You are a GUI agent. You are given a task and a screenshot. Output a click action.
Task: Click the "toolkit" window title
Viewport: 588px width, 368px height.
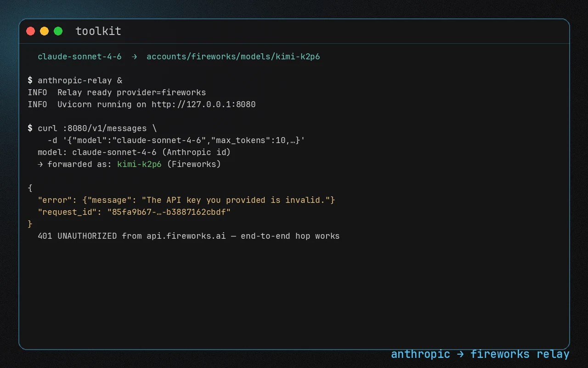coord(98,31)
